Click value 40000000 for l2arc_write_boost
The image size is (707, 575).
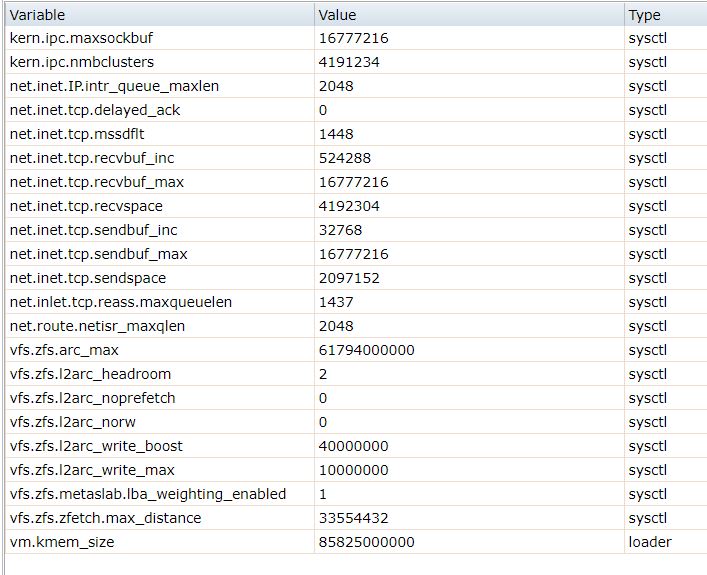point(354,446)
